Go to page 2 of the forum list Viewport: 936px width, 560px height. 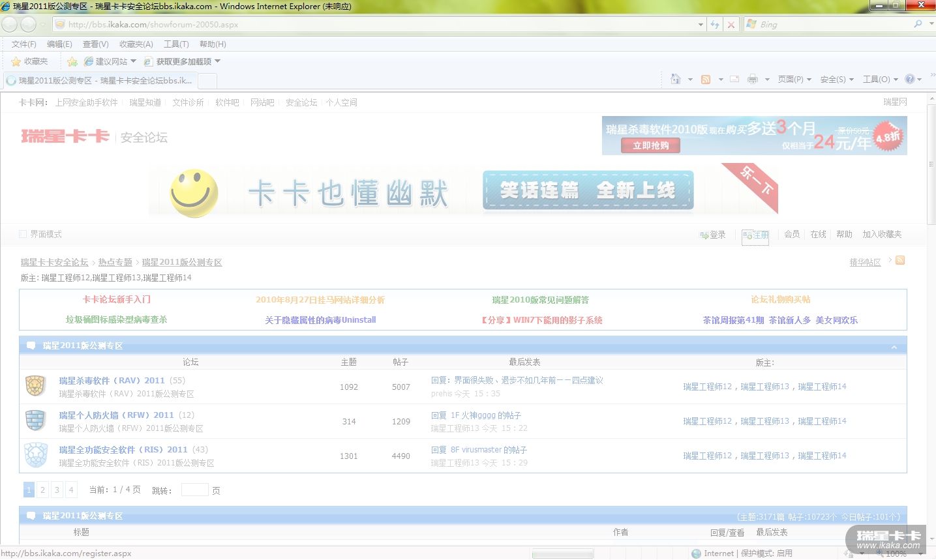pyautogui.click(x=42, y=490)
